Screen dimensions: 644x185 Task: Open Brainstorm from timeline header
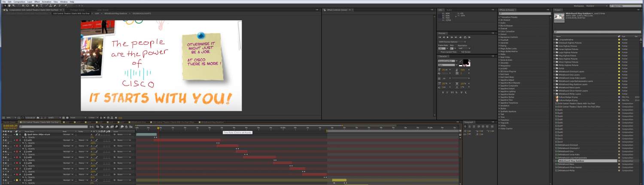[x=122, y=126]
